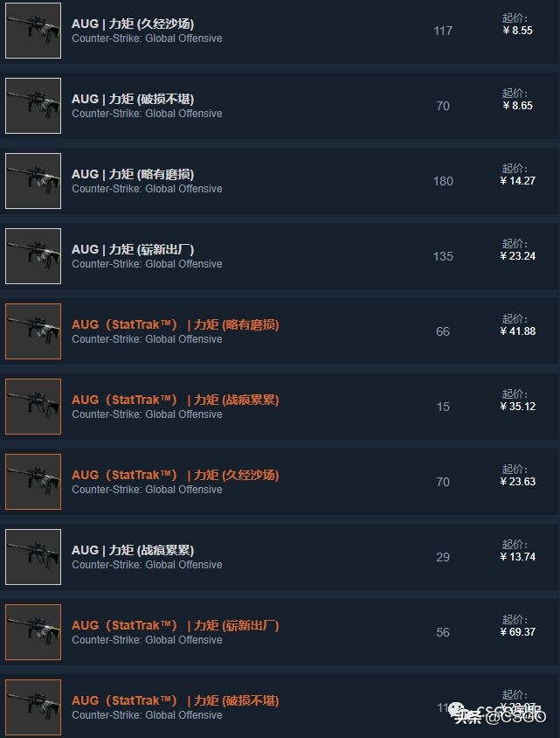The height and width of the screenshot is (738, 560).
Task: Click the quantity 180 in listing row
Action: [443, 181]
